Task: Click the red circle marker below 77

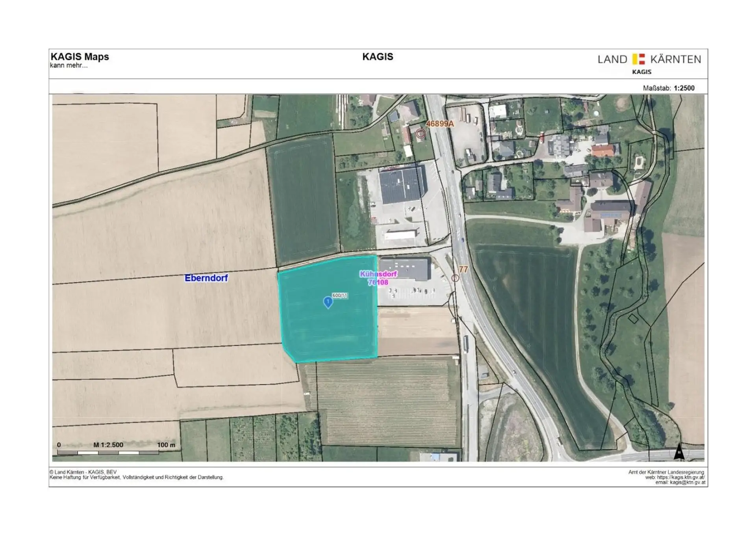Action: [x=455, y=278]
